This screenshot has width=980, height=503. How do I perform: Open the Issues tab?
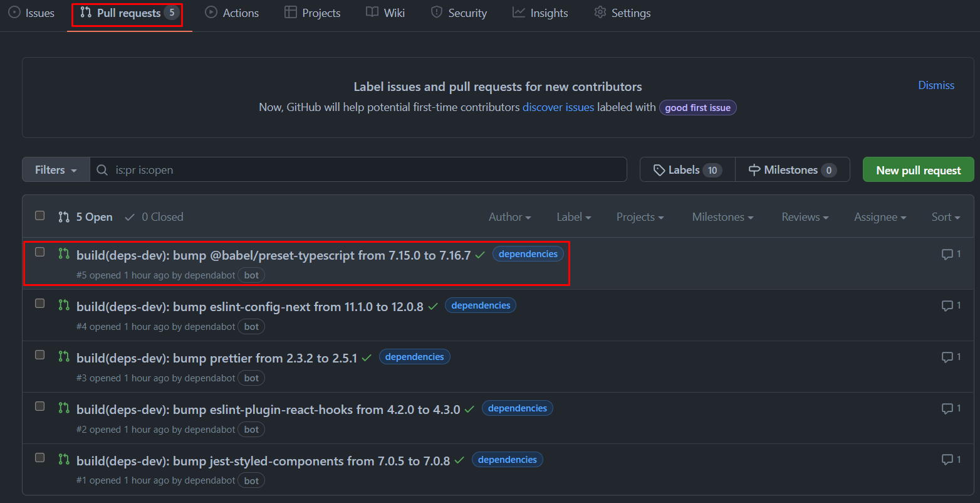31,13
